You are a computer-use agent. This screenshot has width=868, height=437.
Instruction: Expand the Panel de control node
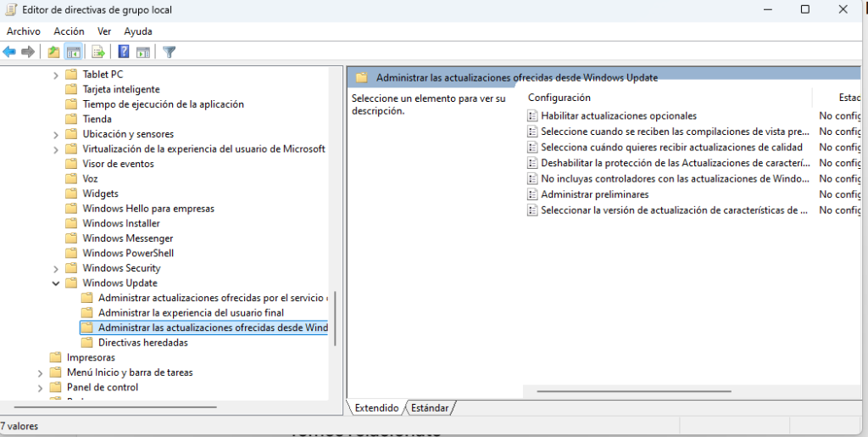click(x=41, y=388)
